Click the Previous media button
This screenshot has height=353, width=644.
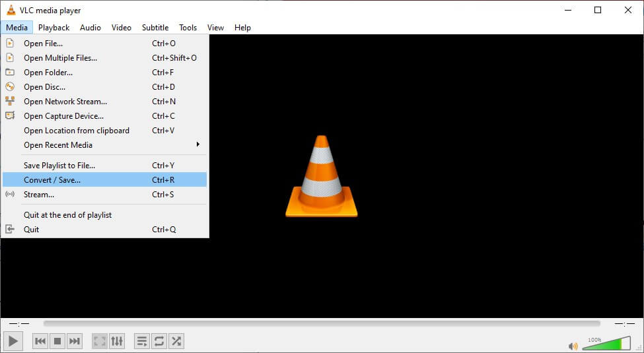pos(40,341)
